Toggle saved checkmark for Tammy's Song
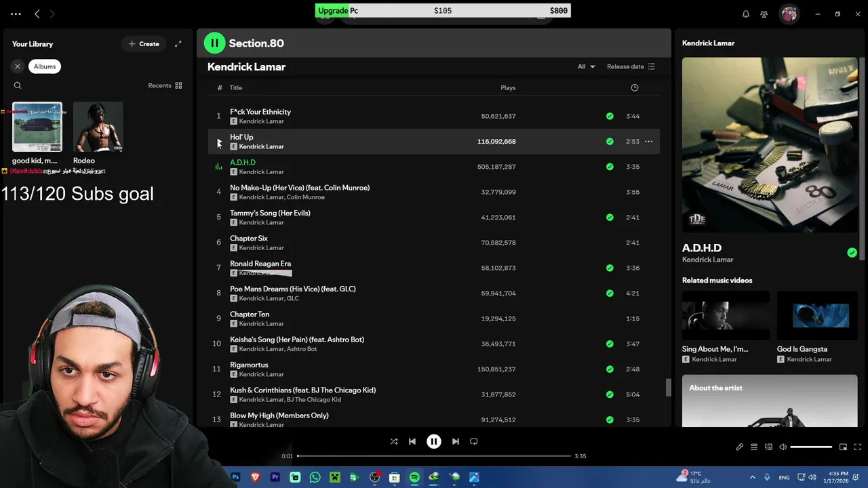The width and height of the screenshot is (868, 488). click(x=610, y=218)
